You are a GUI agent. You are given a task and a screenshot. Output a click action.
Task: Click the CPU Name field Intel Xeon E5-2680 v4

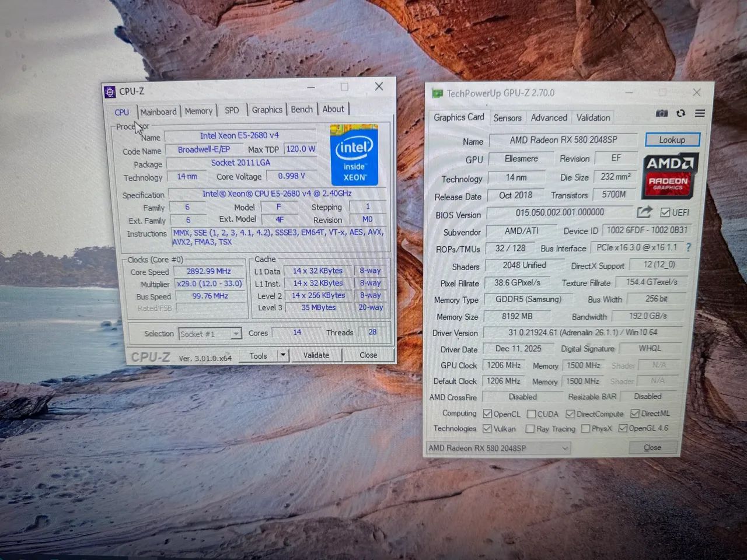pos(240,135)
